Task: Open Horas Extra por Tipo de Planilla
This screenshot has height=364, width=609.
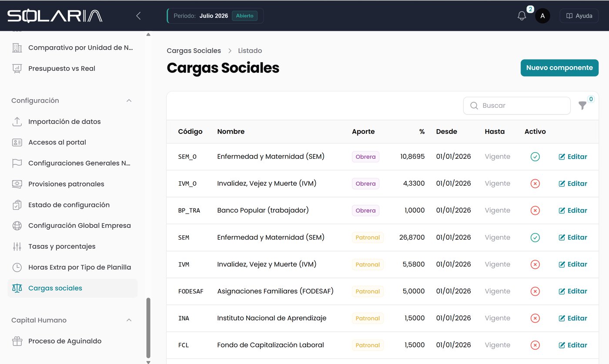Action: (73, 267)
